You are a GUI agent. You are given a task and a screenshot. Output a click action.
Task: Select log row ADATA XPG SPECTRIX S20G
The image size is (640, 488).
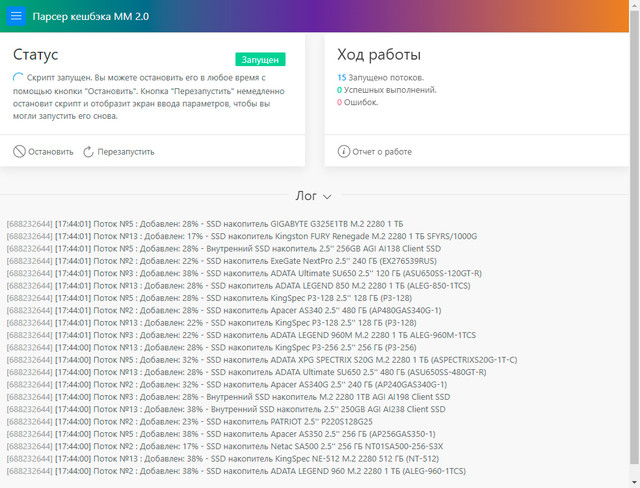click(262, 360)
